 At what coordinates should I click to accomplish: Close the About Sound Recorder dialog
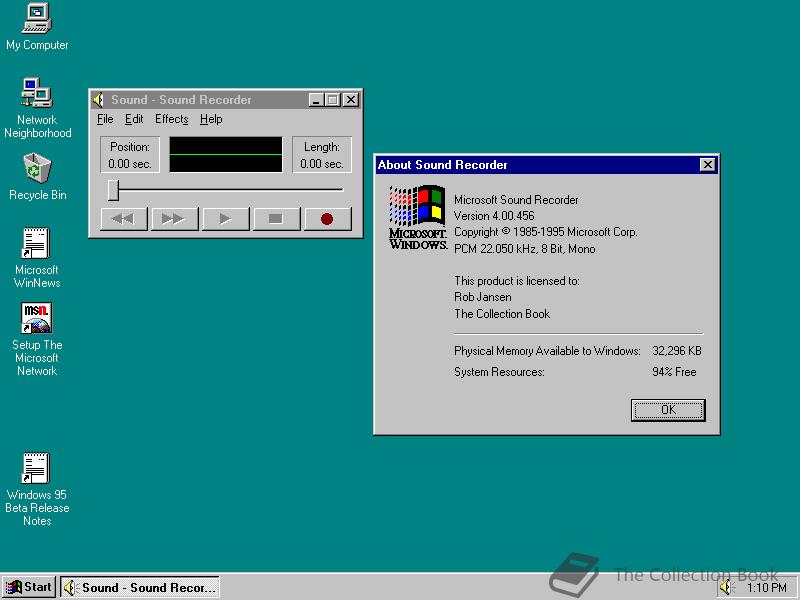point(708,164)
